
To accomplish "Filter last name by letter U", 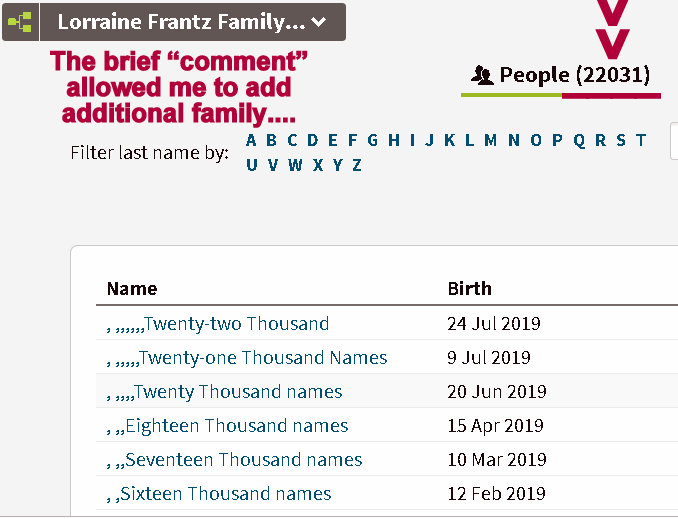I will tap(252, 165).
